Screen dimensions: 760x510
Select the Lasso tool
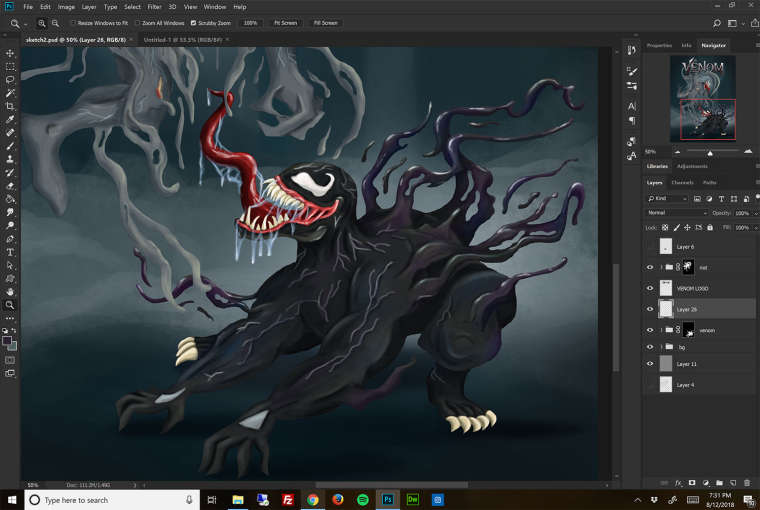(x=10, y=80)
